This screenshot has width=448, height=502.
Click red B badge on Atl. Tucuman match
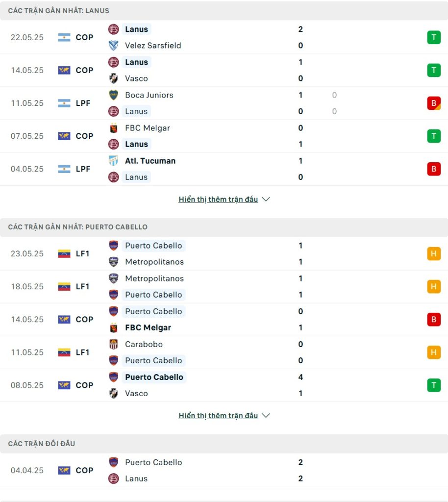[x=434, y=169]
